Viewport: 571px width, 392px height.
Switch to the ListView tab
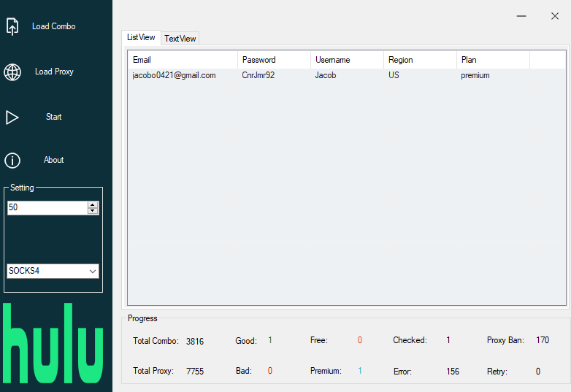tap(141, 37)
